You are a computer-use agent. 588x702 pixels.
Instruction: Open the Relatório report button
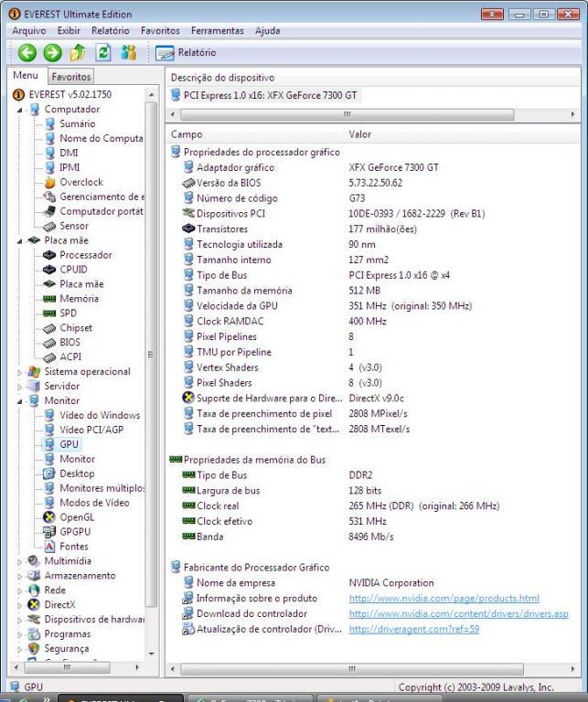(186, 53)
